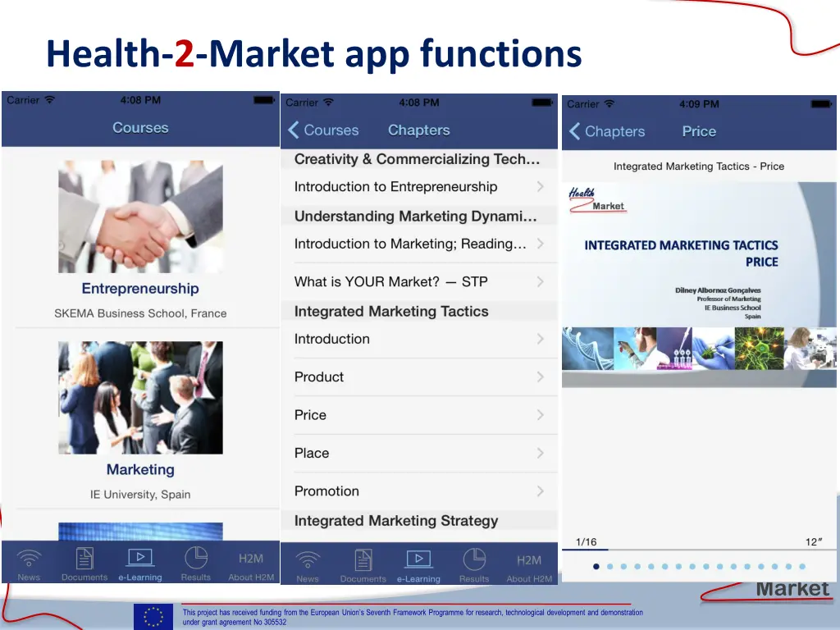
Task: Click the Wi-Fi status icon in Courses screen
Action: click(x=50, y=99)
